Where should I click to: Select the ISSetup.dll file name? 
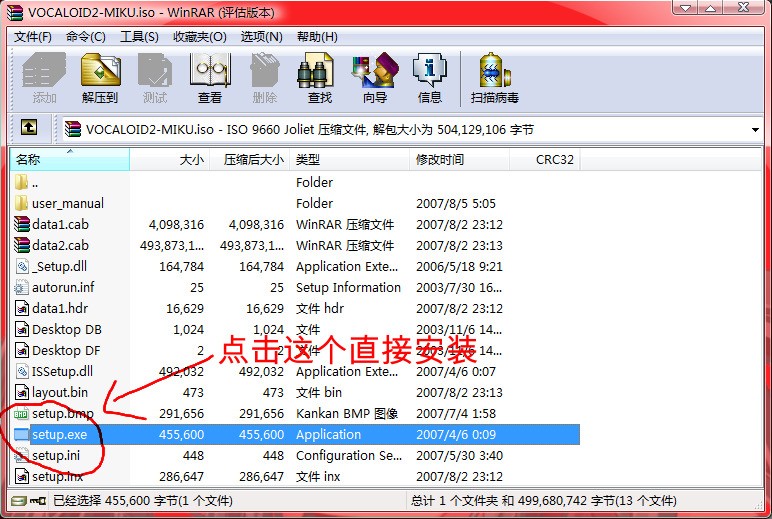pyautogui.click(x=63, y=371)
